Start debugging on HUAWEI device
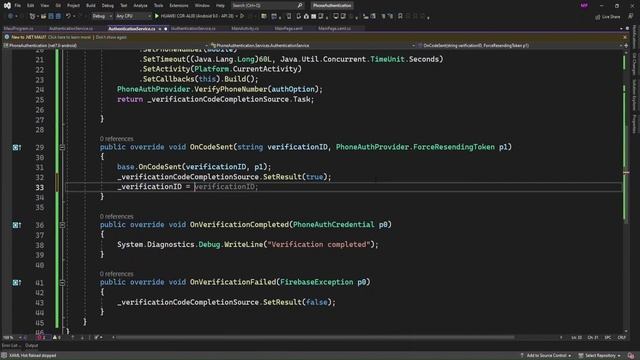Viewport: 640px width, 360px height. point(195,16)
